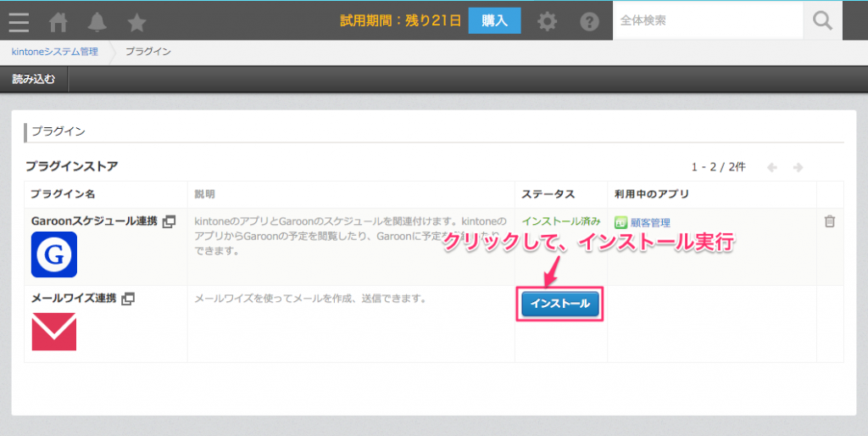Click the プラグイン breadcrumb text
The image size is (868, 436).
[x=147, y=52]
